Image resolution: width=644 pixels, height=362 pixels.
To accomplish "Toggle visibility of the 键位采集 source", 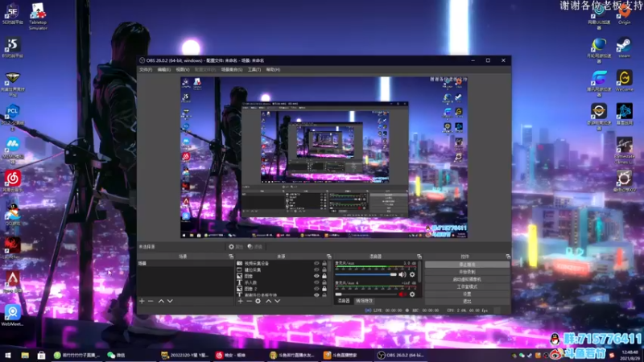I will [x=316, y=269].
